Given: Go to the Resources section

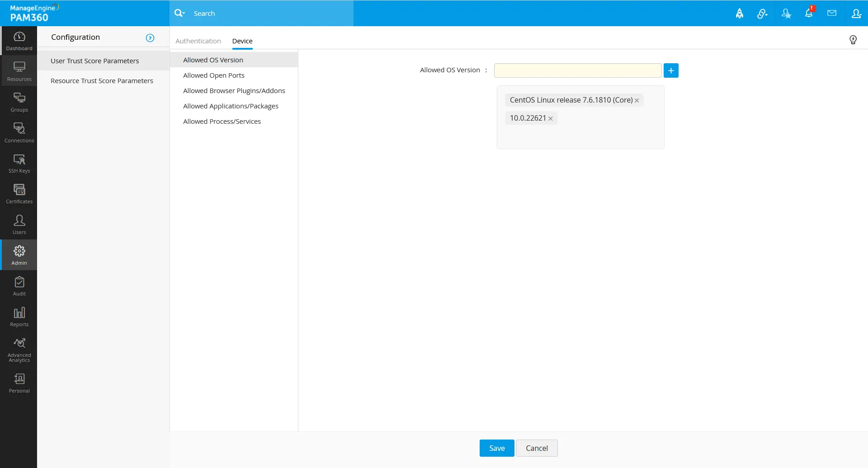Looking at the screenshot, I should pyautogui.click(x=19, y=71).
